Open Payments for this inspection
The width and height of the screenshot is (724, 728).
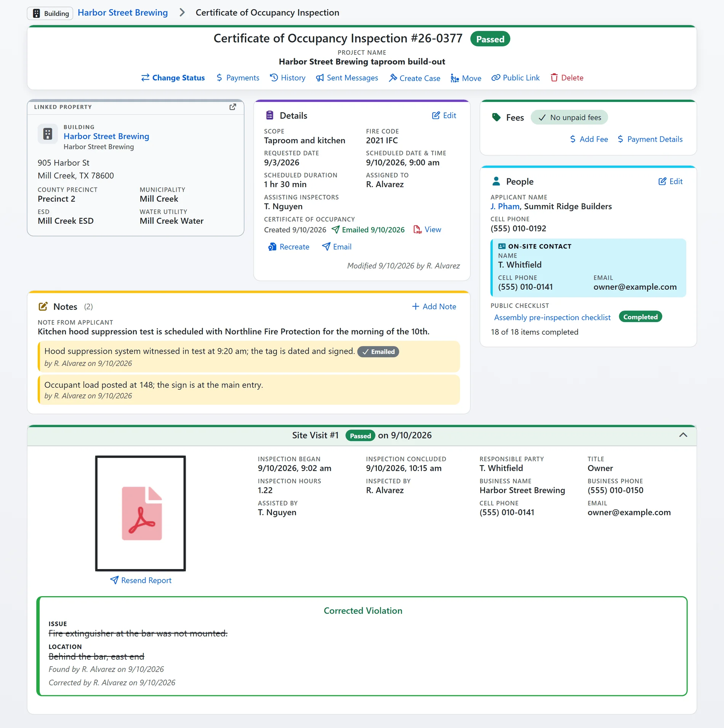click(238, 78)
